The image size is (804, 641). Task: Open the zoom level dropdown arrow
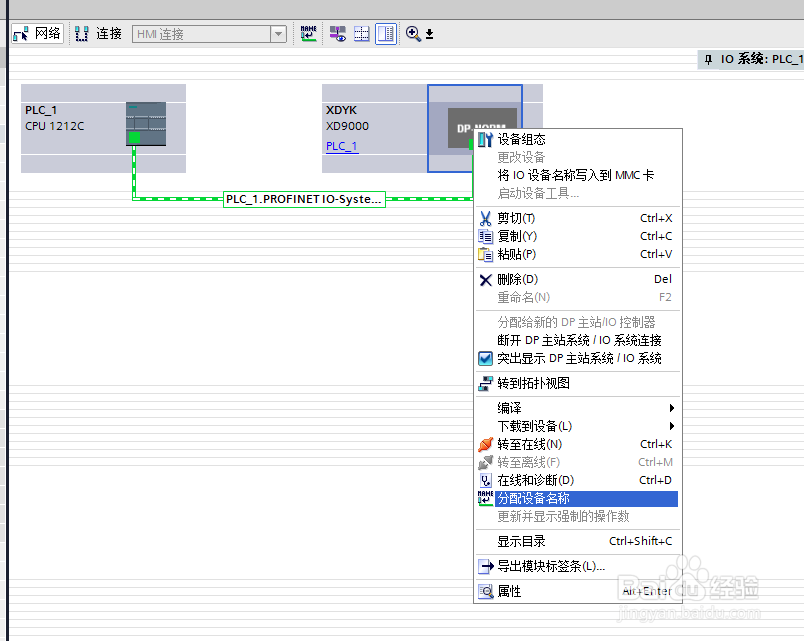[430, 34]
